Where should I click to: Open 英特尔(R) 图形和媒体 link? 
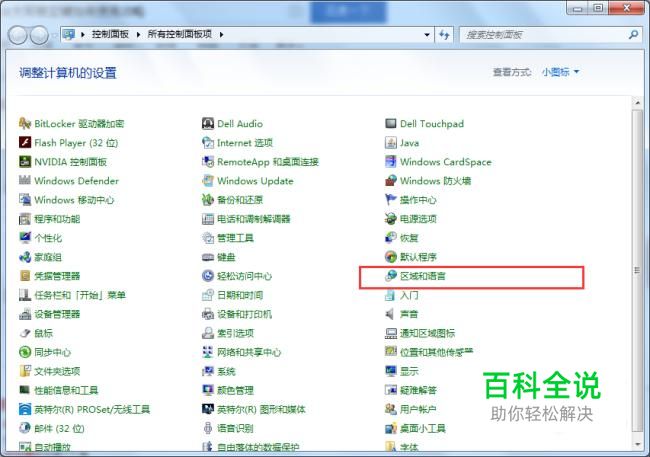(261, 409)
